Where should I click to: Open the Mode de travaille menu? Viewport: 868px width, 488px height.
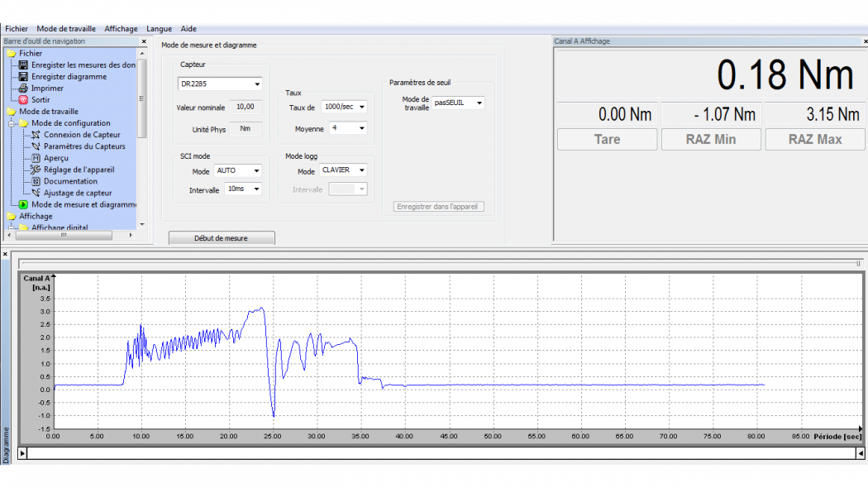tap(66, 29)
